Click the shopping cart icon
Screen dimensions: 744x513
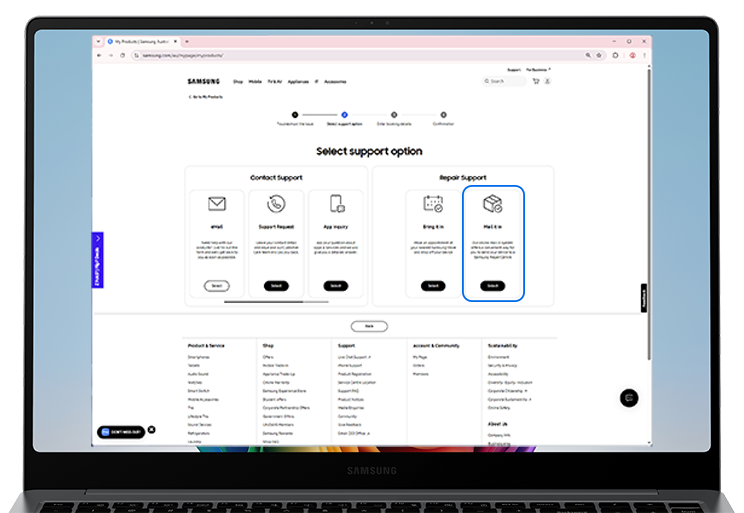(536, 81)
